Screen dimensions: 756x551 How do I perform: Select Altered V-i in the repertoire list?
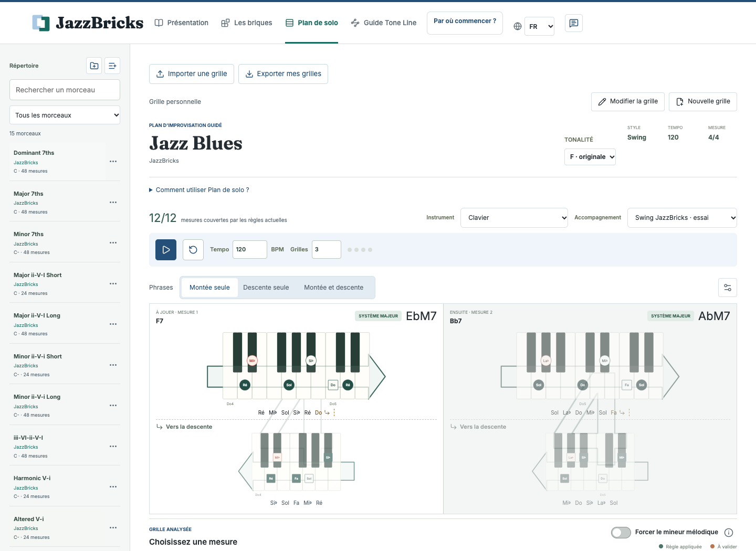pyautogui.click(x=58, y=528)
